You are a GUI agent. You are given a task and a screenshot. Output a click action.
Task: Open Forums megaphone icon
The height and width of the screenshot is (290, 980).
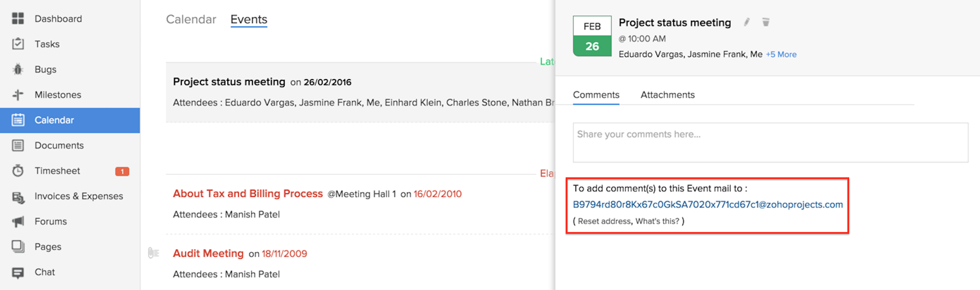point(18,221)
